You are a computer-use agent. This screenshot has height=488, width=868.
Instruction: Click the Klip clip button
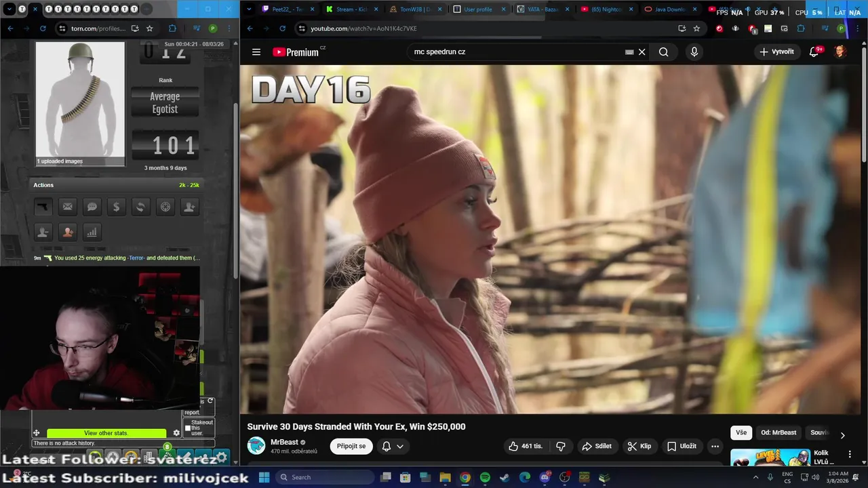[x=639, y=446]
